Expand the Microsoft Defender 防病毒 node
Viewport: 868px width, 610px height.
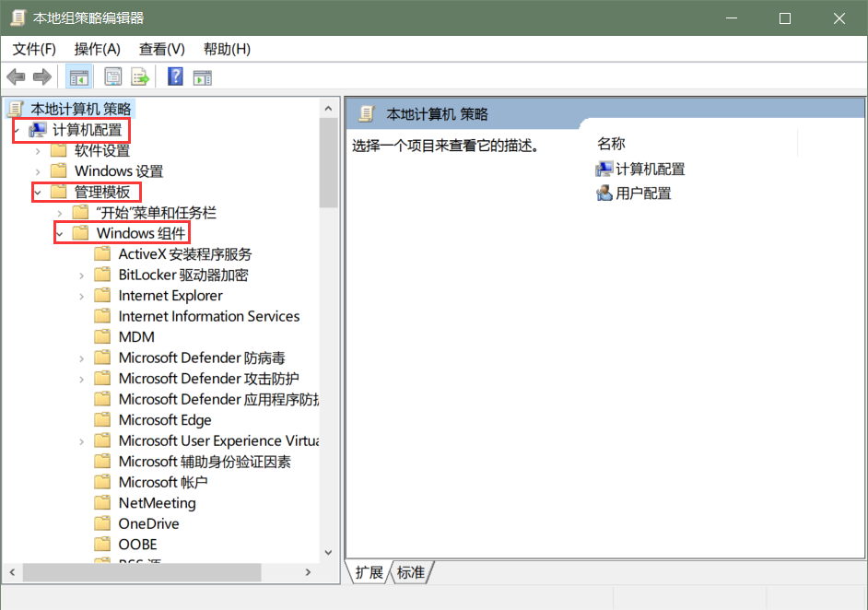[x=81, y=358]
